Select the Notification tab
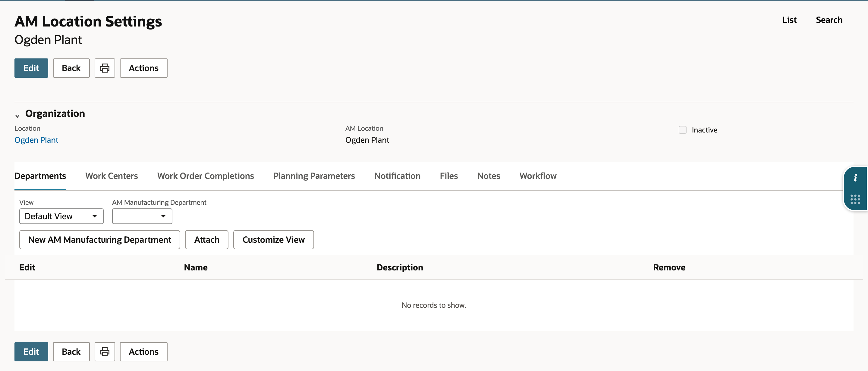 [x=397, y=176]
